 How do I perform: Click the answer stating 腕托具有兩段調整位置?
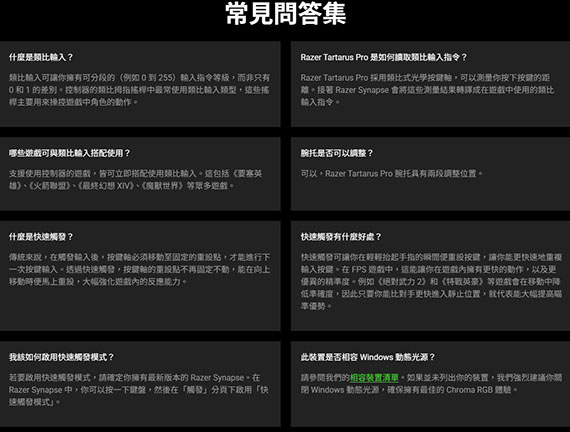(392, 174)
